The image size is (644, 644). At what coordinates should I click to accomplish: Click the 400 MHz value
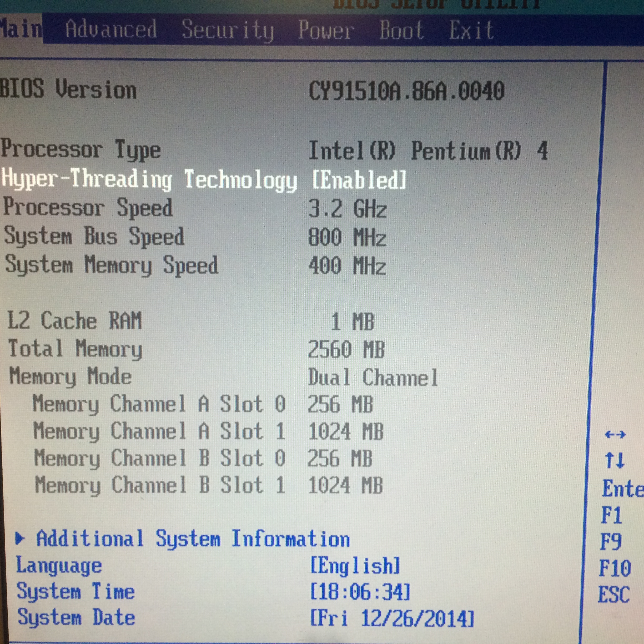(347, 266)
